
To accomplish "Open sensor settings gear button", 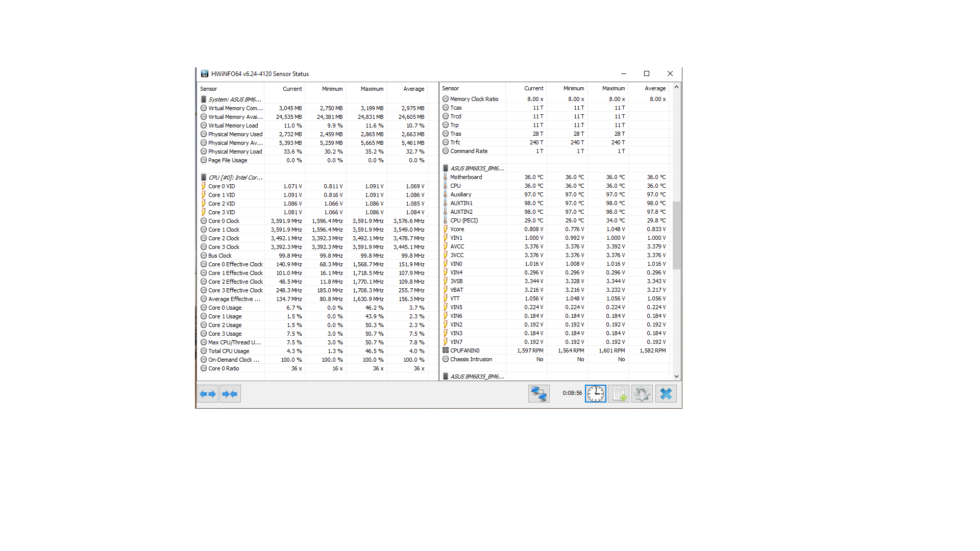I will click(x=642, y=394).
